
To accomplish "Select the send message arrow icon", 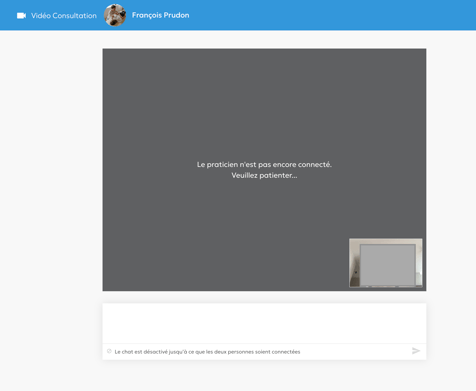I will pyautogui.click(x=416, y=351).
